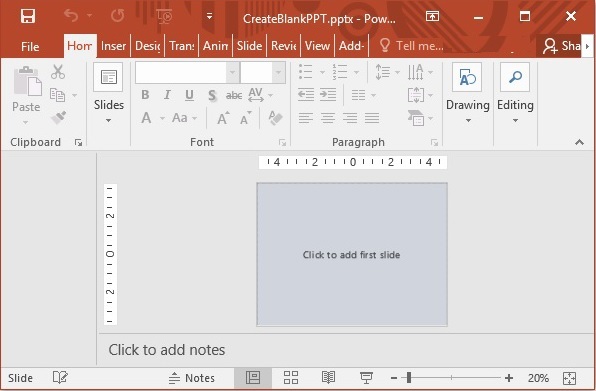The height and width of the screenshot is (391, 596).
Task: Align text right
Action: coord(350,118)
